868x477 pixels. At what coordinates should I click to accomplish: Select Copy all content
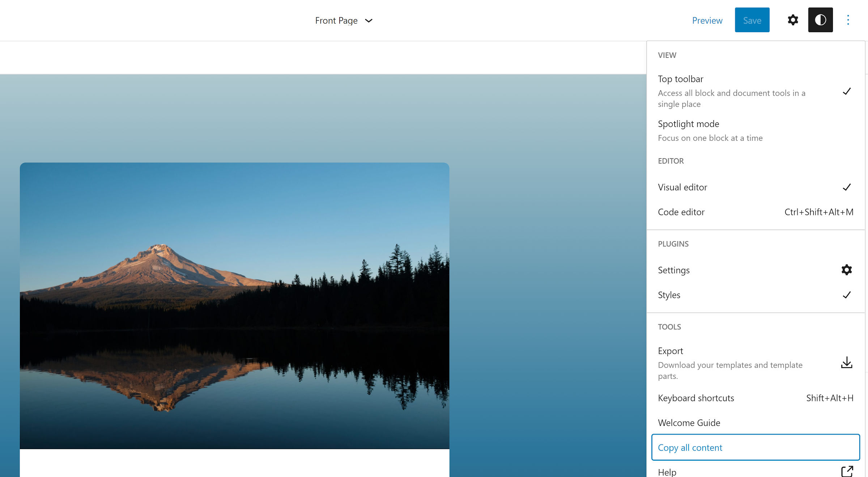click(x=690, y=448)
